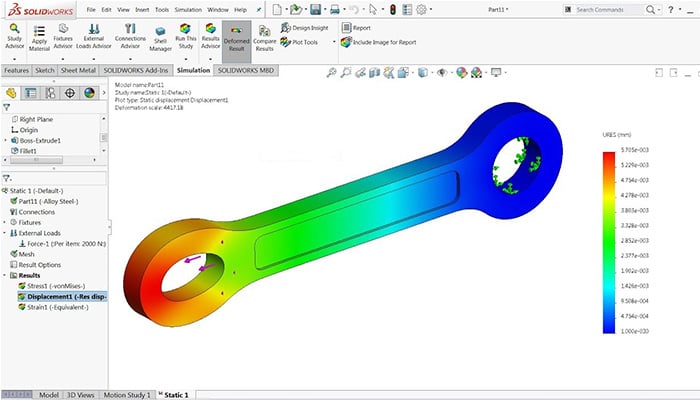Click the Save icon in the top toolbar

(x=316, y=9)
